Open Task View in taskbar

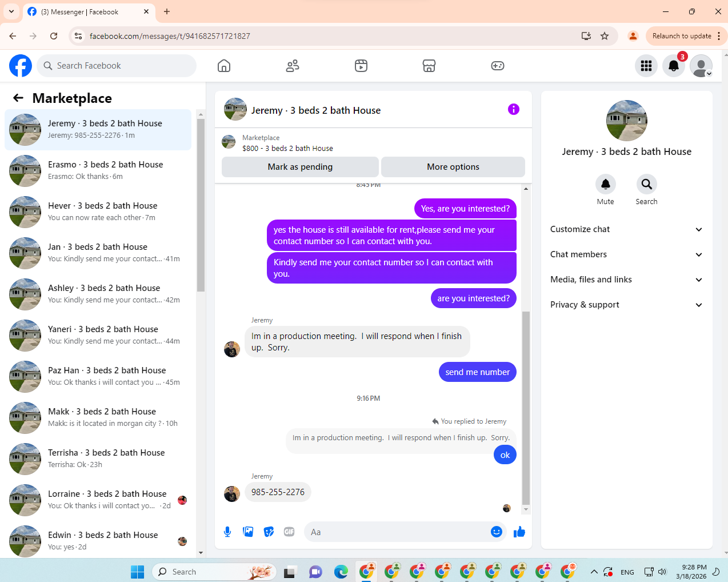click(290, 572)
